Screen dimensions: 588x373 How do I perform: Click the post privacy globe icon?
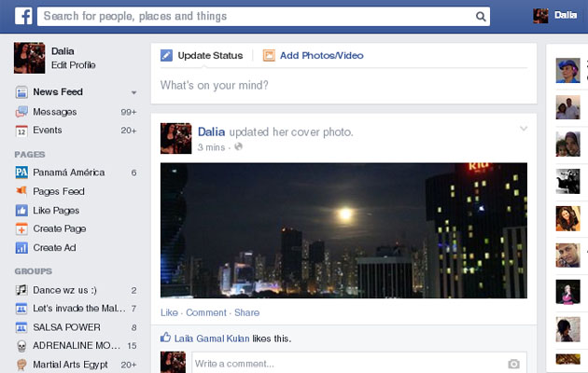pyautogui.click(x=238, y=147)
